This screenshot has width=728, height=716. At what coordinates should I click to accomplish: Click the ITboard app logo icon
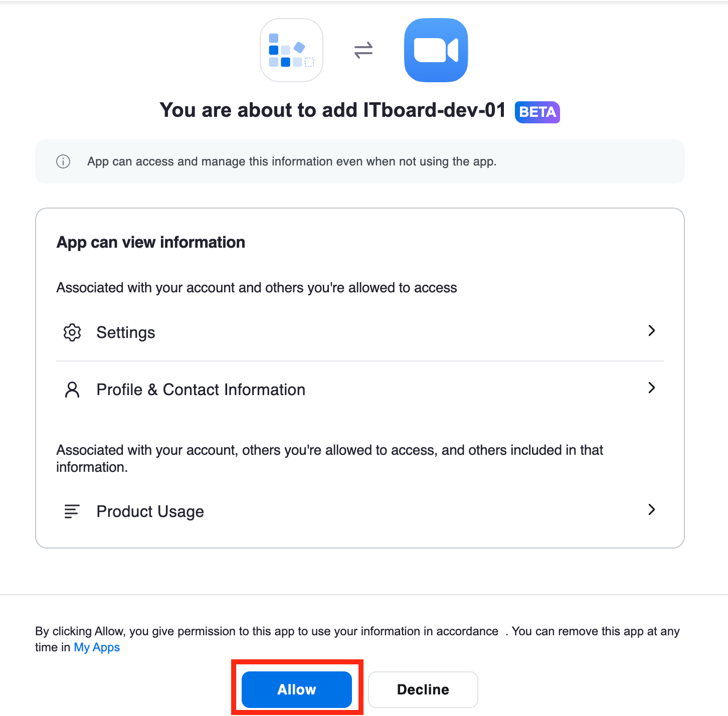point(291,50)
